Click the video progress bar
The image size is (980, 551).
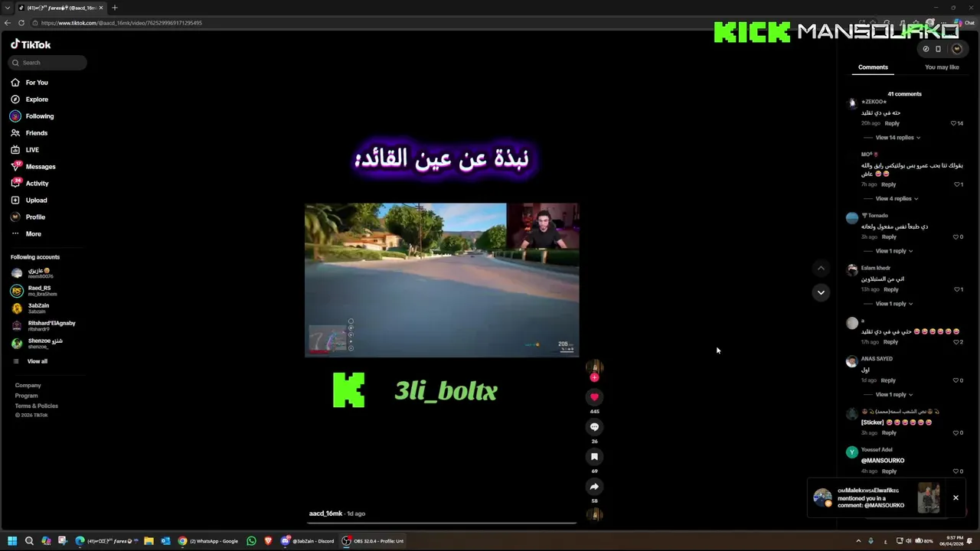click(x=442, y=523)
